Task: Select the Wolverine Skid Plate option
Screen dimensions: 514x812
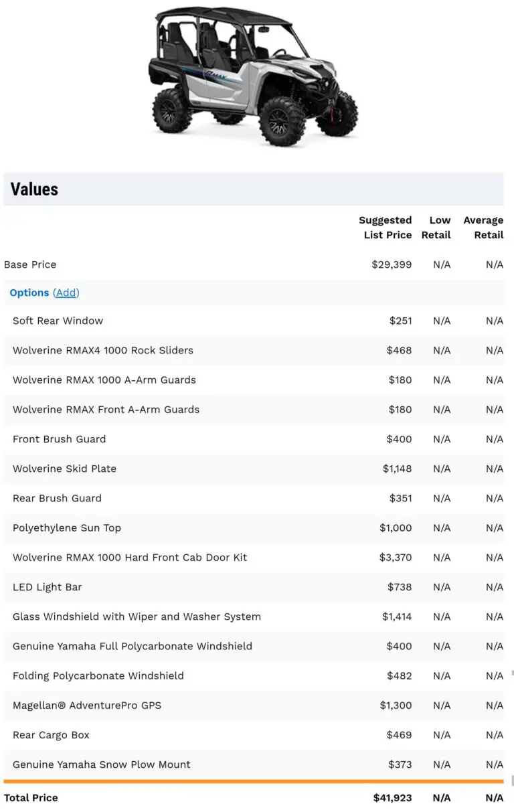Action: tap(64, 469)
